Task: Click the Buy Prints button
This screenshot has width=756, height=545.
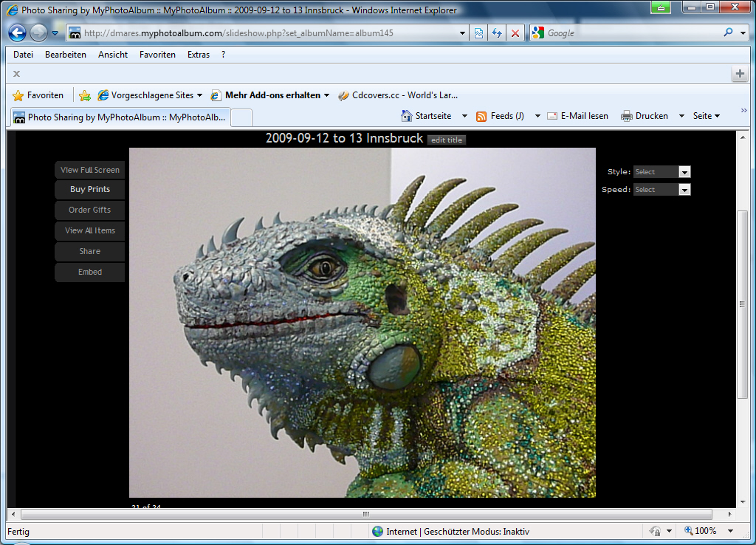Action: (x=90, y=190)
